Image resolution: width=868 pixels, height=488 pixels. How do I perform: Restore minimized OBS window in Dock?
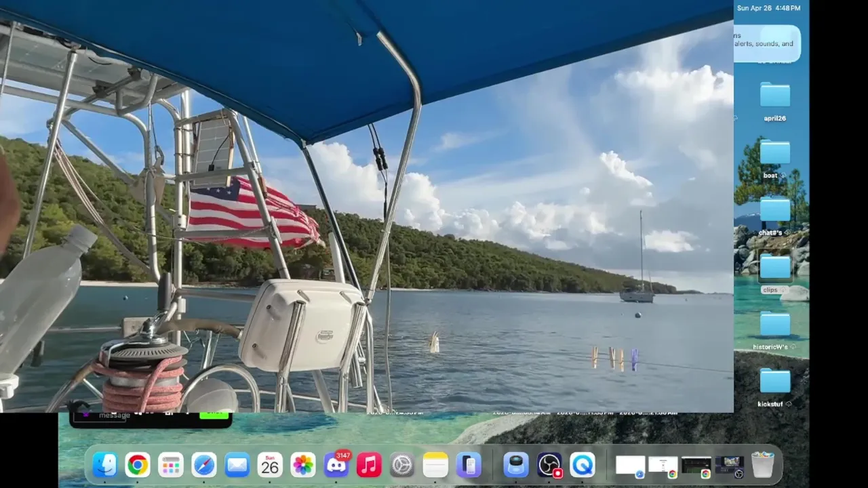pos(730,466)
